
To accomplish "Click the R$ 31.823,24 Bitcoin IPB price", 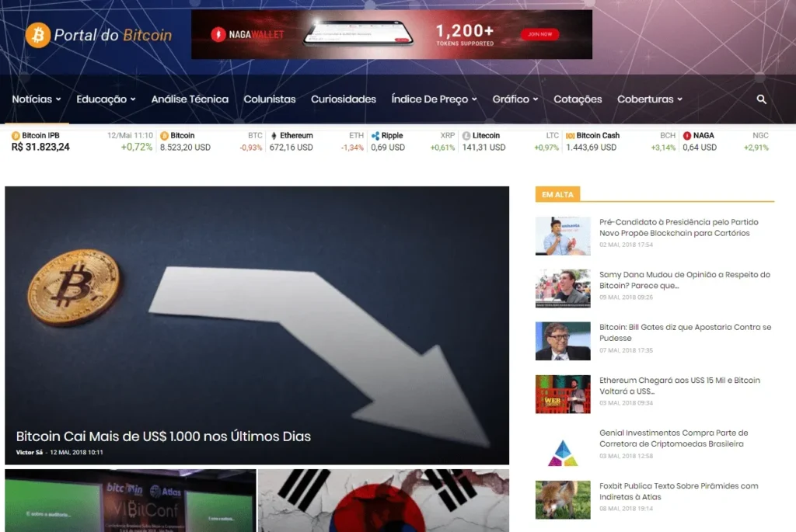I will point(40,147).
